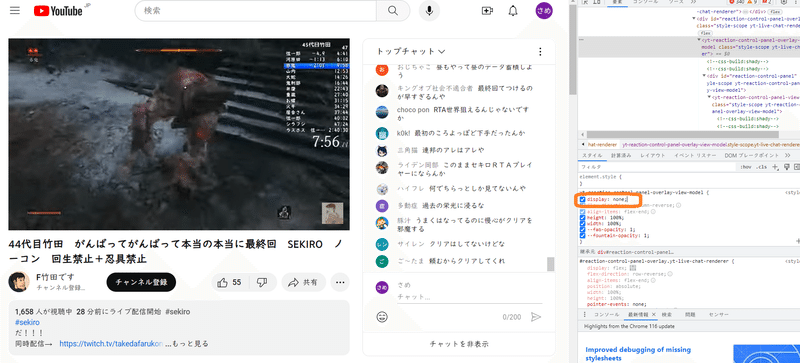The width and height of the screenshot is (800, 363).
Task: Toggle the :hov element state panel
Action: [x=745, y=167]
